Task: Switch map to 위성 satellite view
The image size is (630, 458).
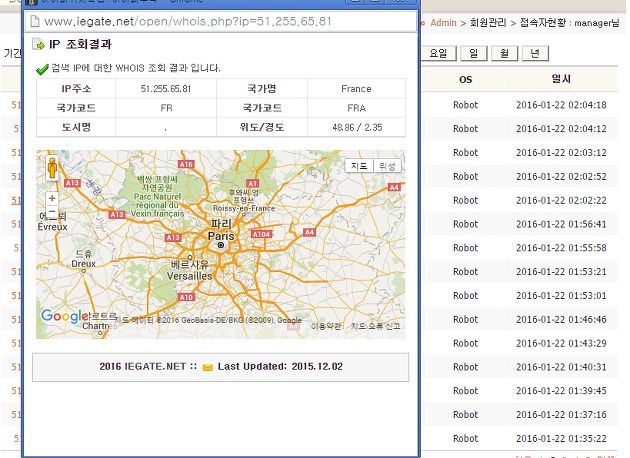Action: click(387, 166)
